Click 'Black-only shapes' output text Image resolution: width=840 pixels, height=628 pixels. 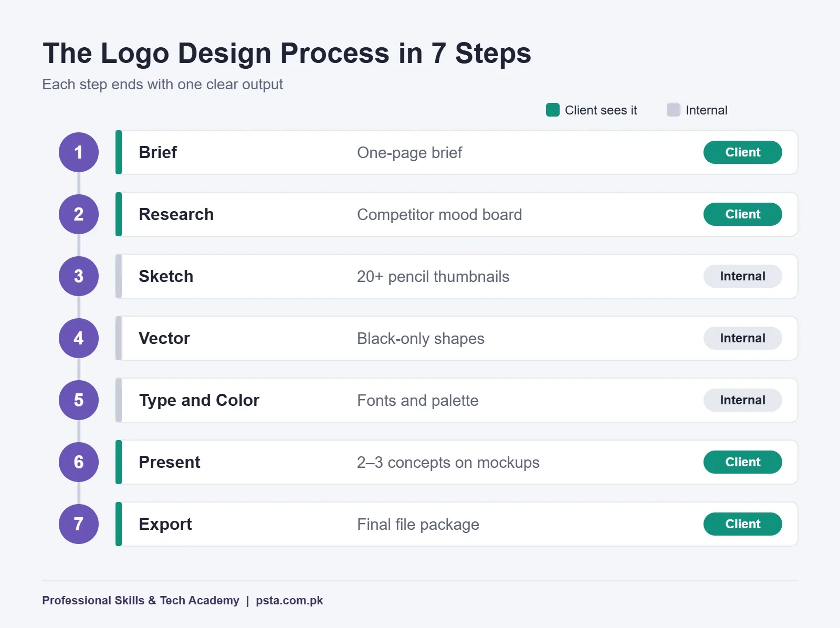coord(421,339)
